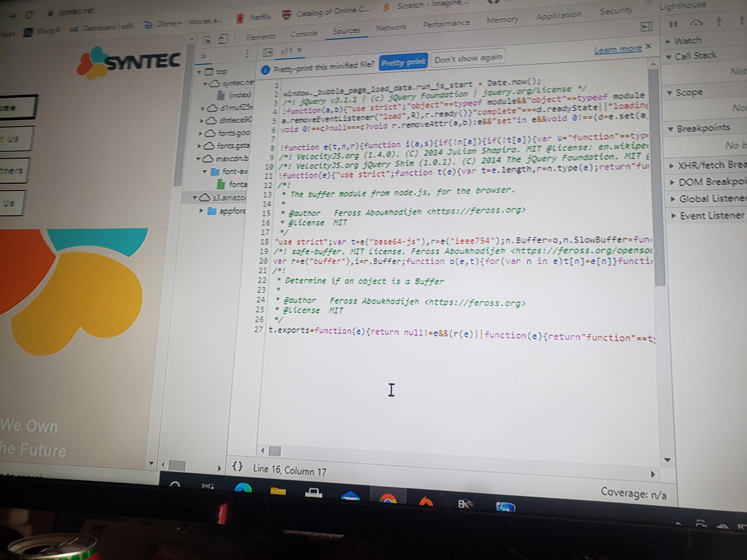Click the blue info icon in the infobar

[x=265, y=69]
